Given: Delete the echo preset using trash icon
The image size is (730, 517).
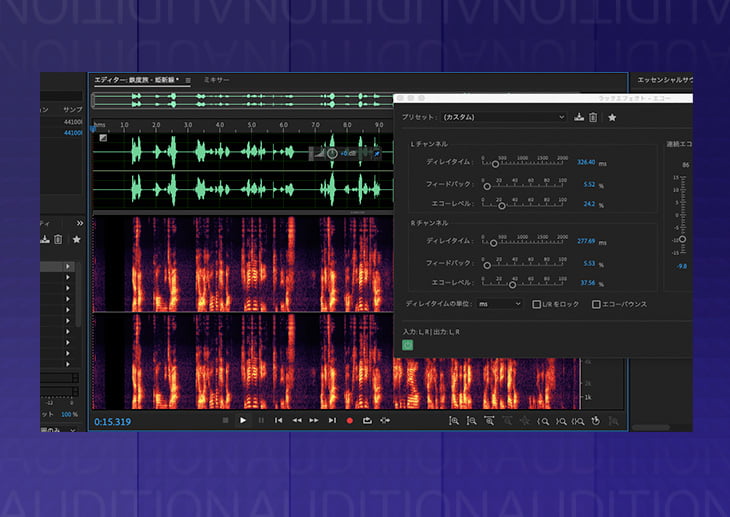Looking at the screenshot, I should 593,117.
